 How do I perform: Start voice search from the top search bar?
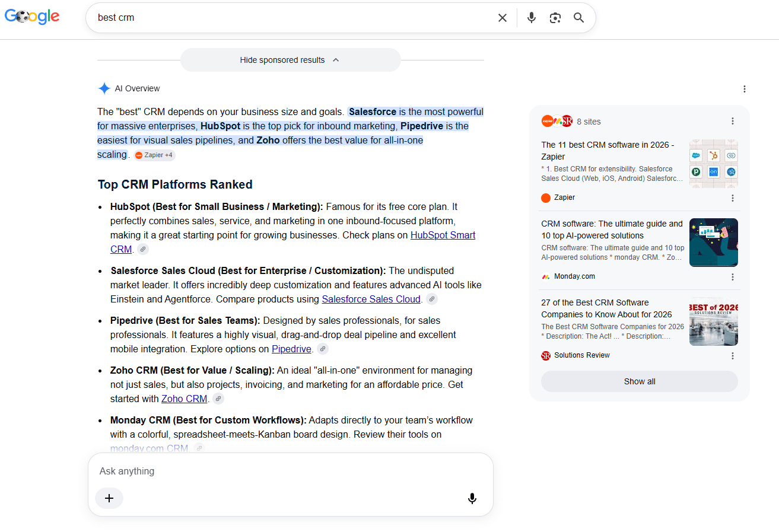coord(532,18)
